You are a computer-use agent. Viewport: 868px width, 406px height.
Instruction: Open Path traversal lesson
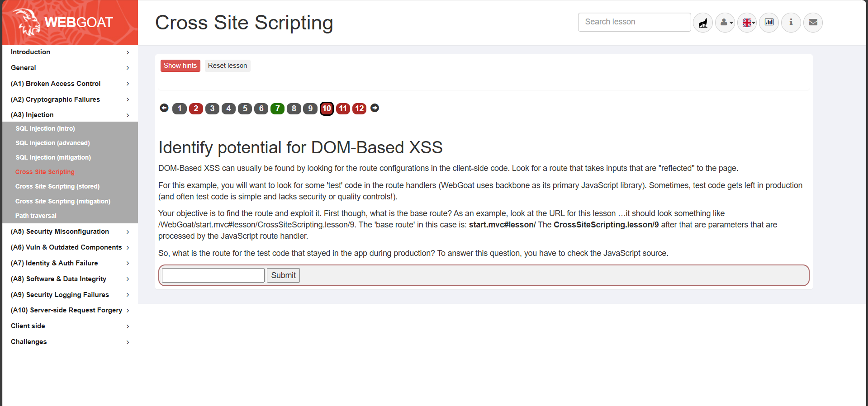click(x=36, y=216)
